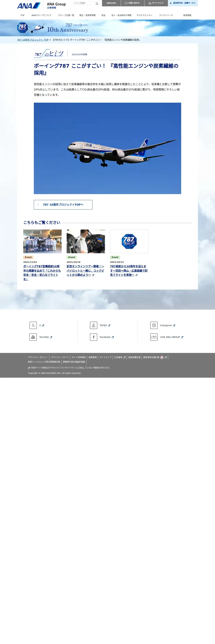Open the Instagram text link
Viewport: 215px width, 644px height.
[166, 325]
